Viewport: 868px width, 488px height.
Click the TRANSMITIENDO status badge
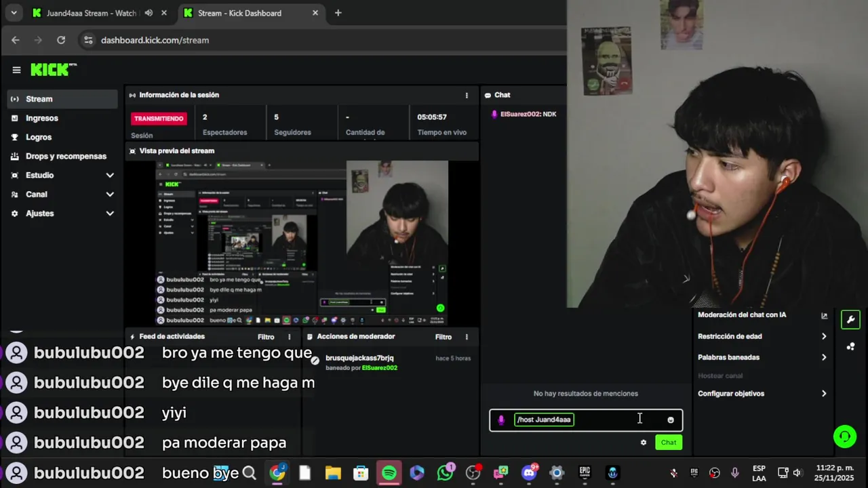tap(159, 119)
